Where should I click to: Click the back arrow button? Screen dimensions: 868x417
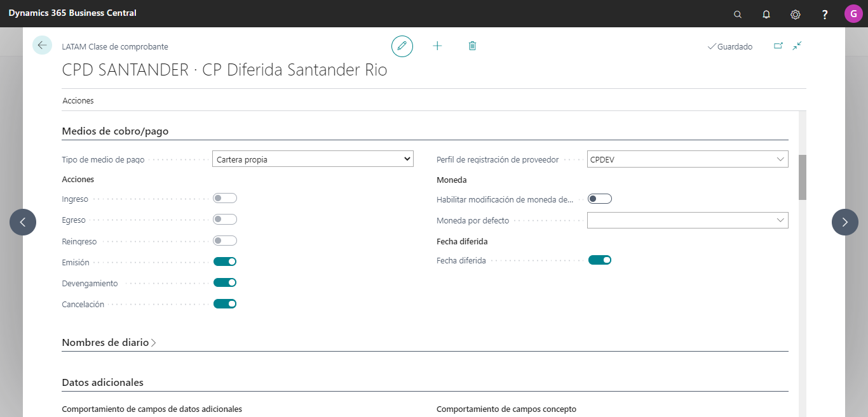42,45
